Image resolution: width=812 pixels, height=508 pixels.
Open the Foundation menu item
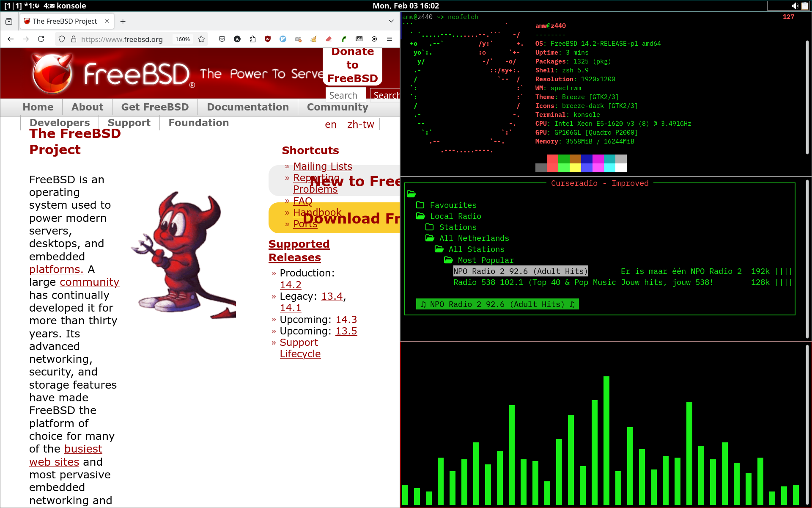[x=199, y=123]
